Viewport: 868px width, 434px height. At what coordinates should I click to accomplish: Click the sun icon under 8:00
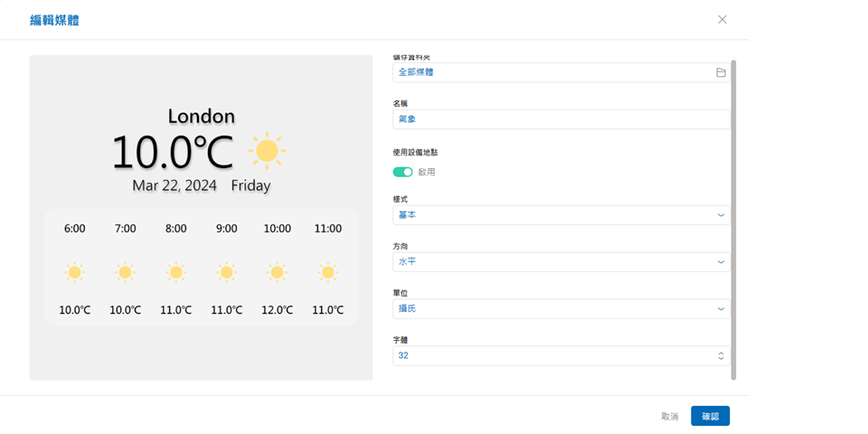click(x=176, y=272)
